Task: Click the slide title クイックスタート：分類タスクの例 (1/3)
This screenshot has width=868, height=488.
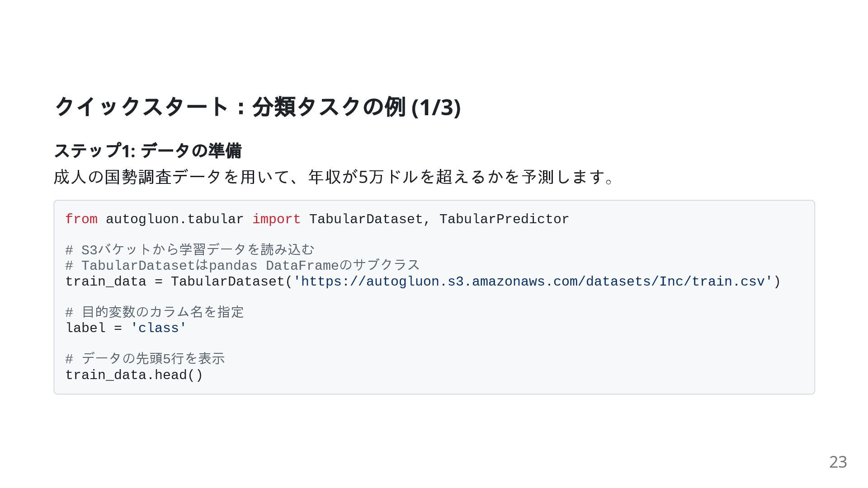Action: point(257,107)
